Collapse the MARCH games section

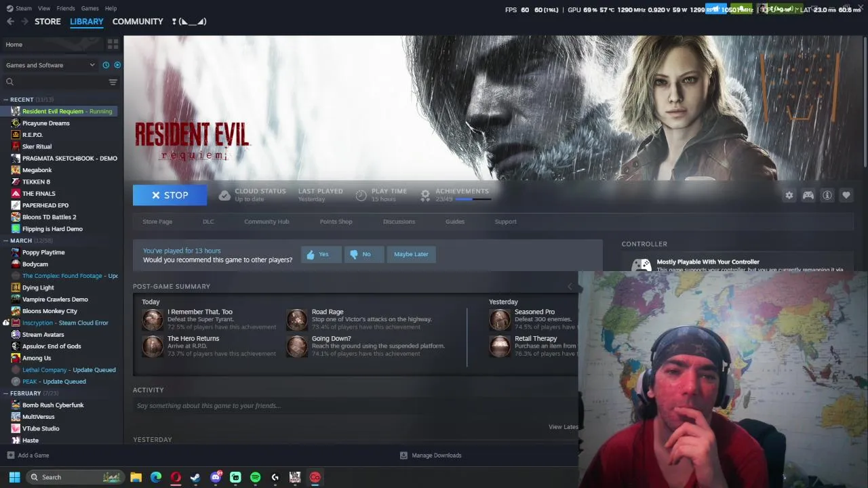tap(5, 241)
